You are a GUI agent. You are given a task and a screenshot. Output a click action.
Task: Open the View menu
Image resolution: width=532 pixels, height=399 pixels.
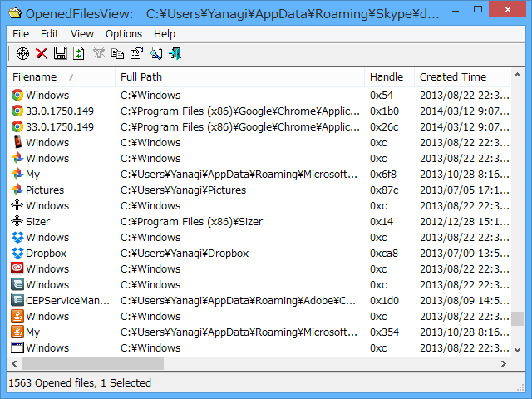[x=82, y=34]
